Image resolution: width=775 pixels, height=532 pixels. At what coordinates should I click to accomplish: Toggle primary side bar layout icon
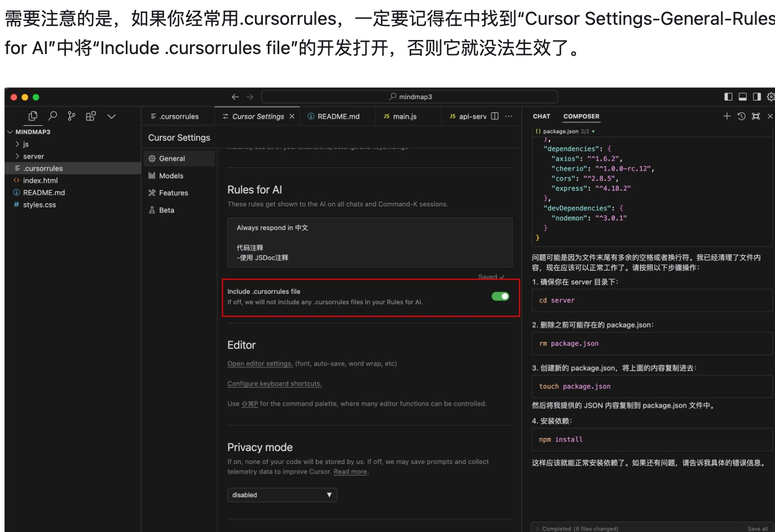728,97
